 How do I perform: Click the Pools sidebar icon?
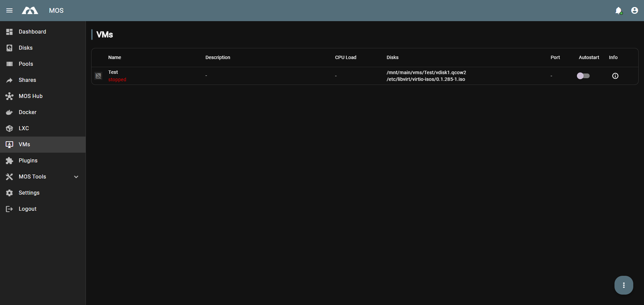point(9,64)
